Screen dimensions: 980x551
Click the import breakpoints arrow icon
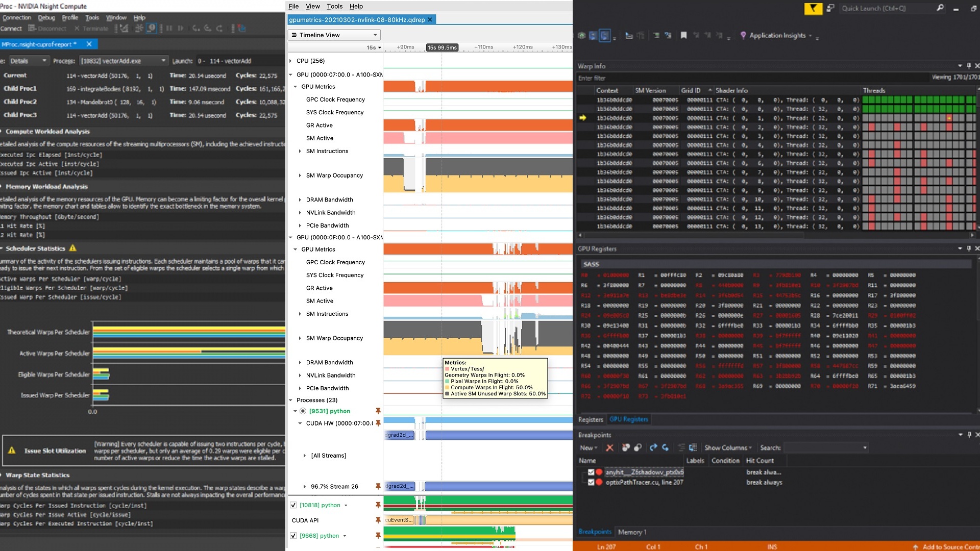pyautogui.click(x=665, y=447)
